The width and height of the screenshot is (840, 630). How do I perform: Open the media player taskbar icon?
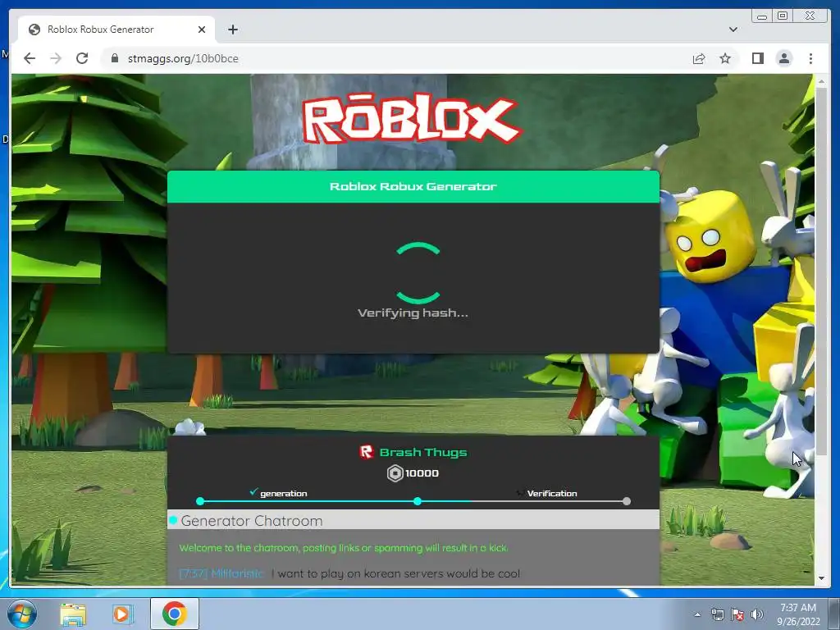122,614
